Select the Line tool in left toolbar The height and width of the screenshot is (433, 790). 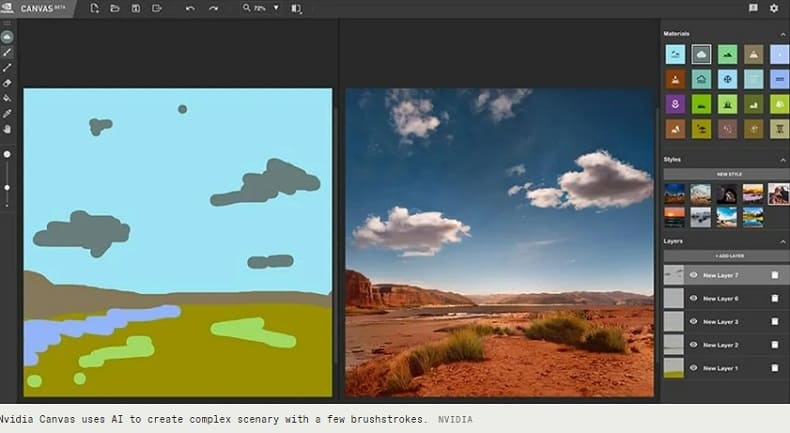7,68
